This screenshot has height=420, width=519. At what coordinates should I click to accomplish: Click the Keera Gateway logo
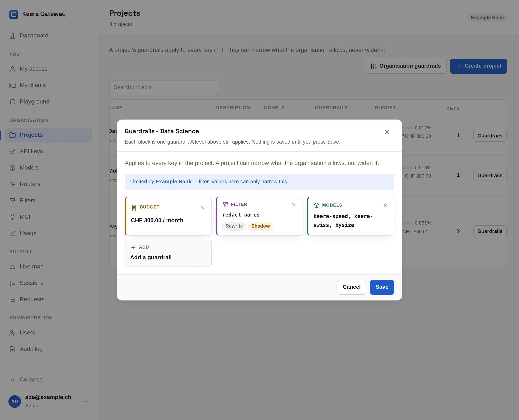[x=14, y=14]
